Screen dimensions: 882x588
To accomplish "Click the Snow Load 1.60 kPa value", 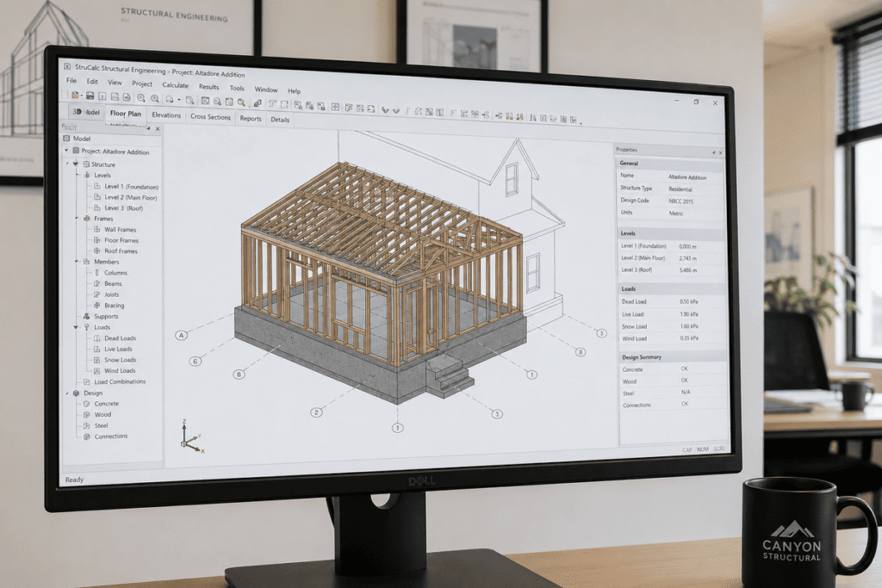I will point(689,326).
